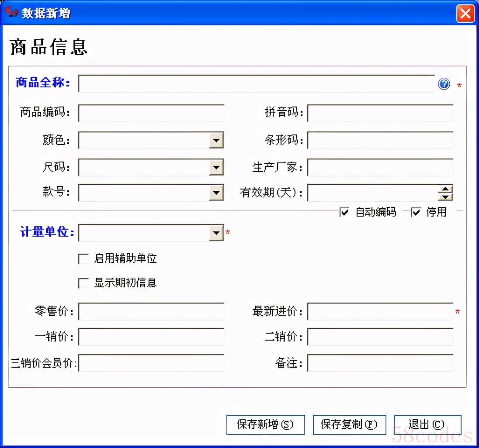Click the 退出(C) button

click(x=427, y=424)
